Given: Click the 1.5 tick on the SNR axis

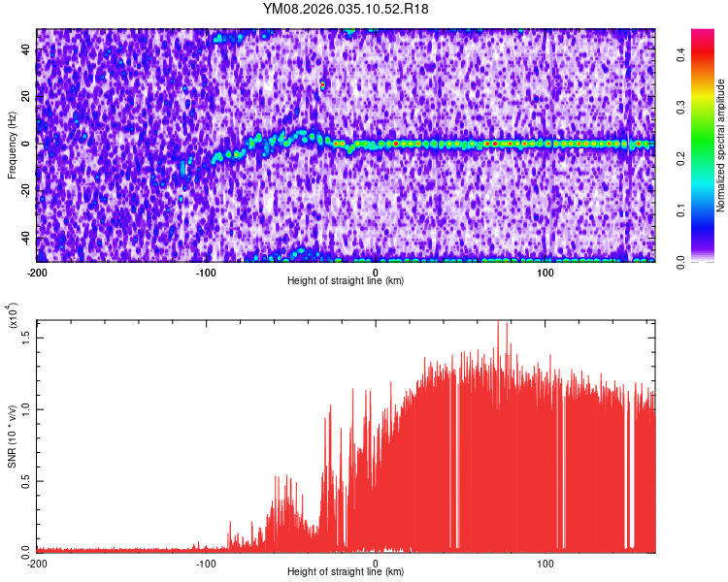Looking at the screenshot, I should [x=26, y=336].
